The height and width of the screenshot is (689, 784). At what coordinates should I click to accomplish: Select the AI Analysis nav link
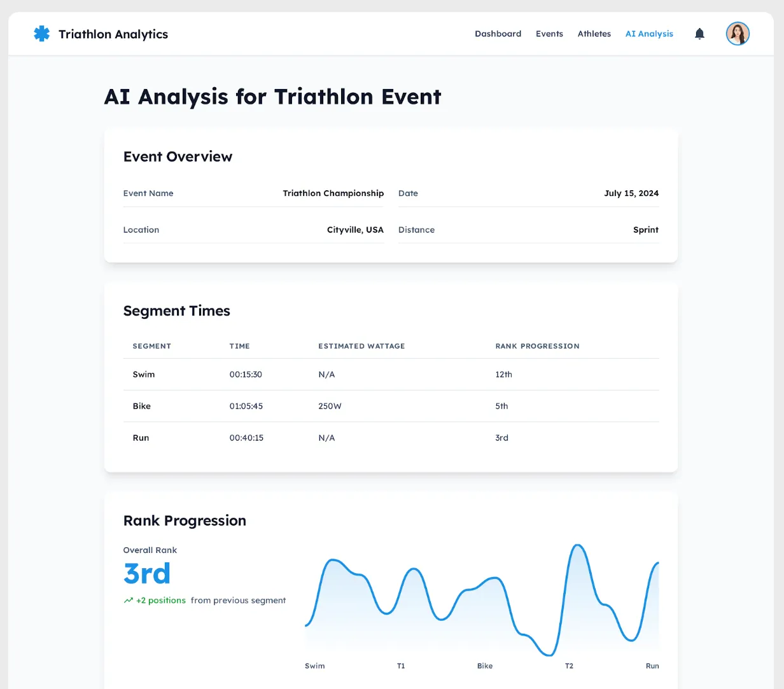pyautogui.click(x=649, y=34)
